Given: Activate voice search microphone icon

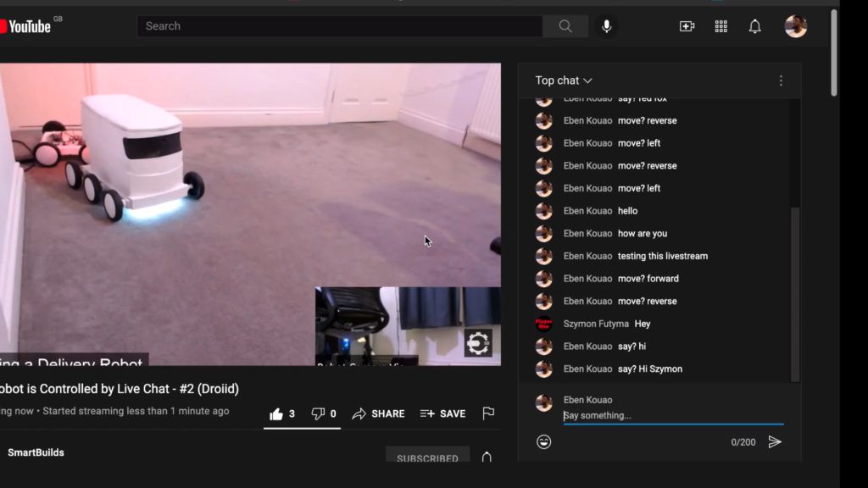Looking at the screenshot, I should tap(607, 26).
